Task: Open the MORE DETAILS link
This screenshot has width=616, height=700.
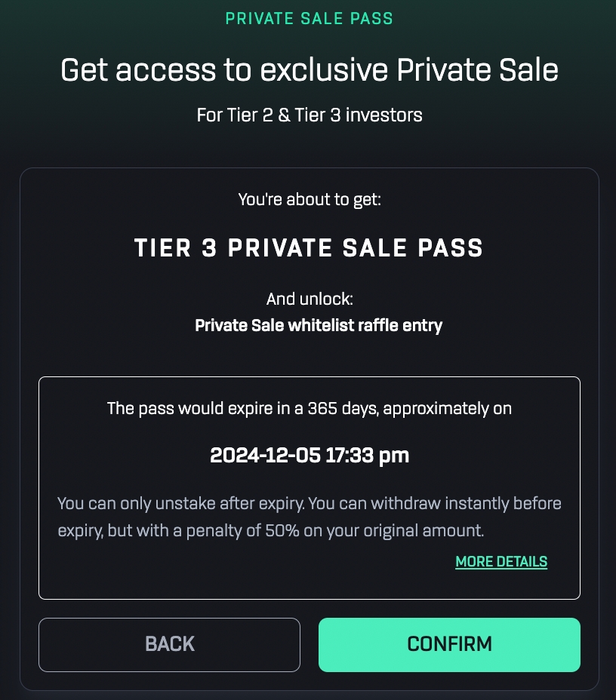Action: 501,562
